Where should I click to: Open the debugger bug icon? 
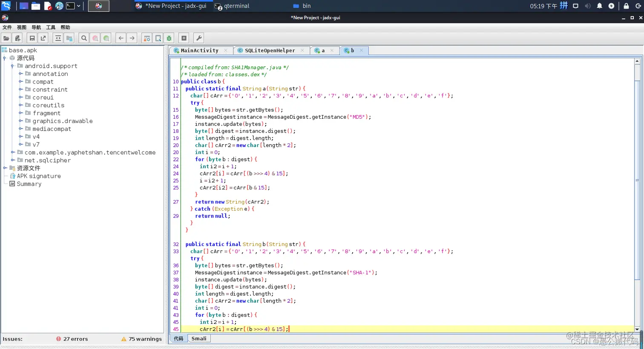point(169,38)
